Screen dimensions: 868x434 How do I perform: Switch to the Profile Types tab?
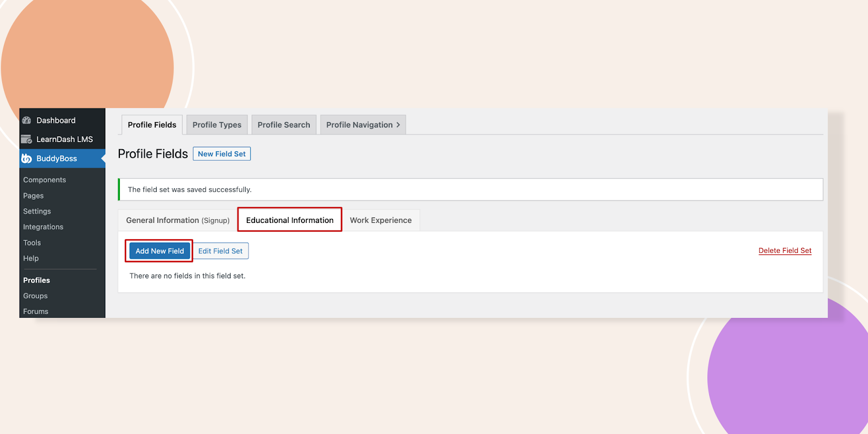[x=217, y=125]
